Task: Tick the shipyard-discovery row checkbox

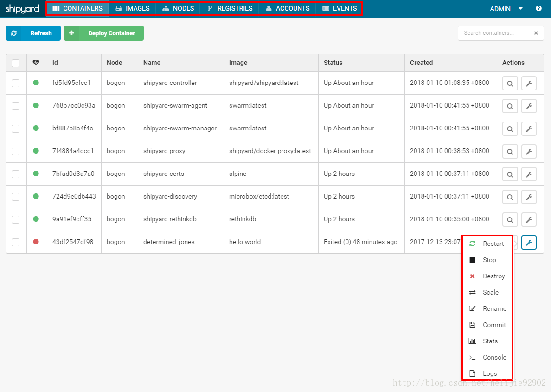Action: click(15, 197)
